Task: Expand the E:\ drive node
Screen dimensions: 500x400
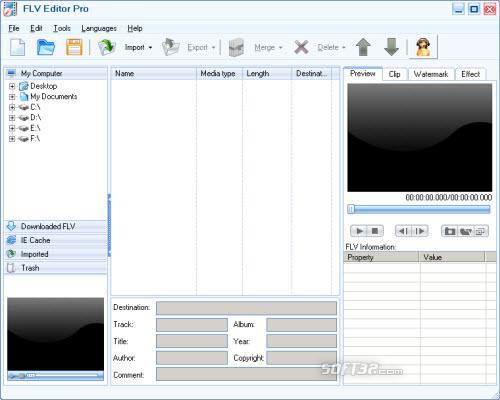Action: tap(12, 128)
